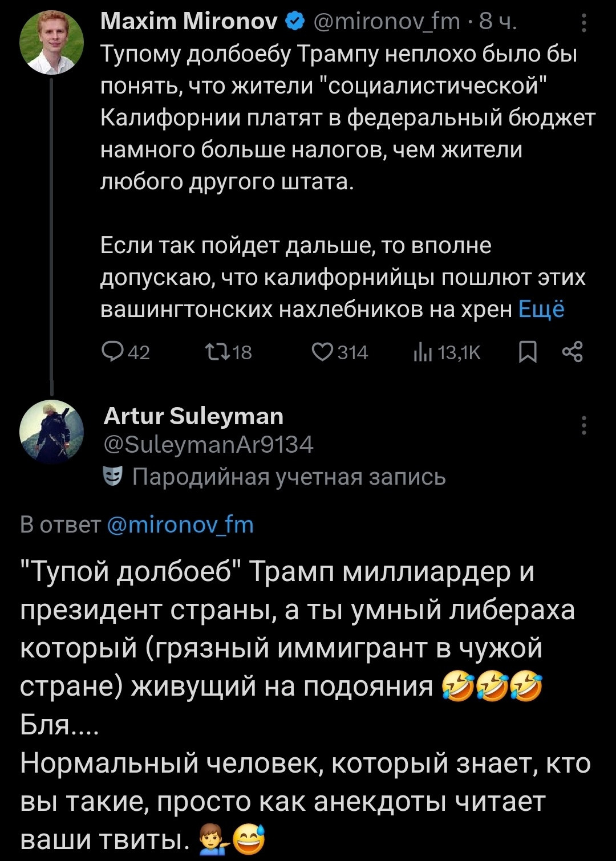The width and height of the screenshot is (616, 861).
Task: Click the Maxim Mironov display name
Action: pos(189,22)
